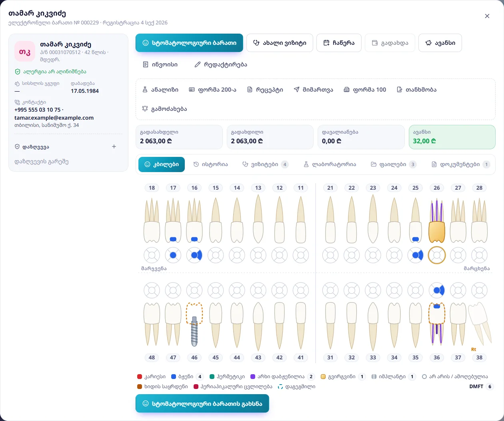Click რედაქტირება to edit patient

pyautogui.click(x=221, y=64)
